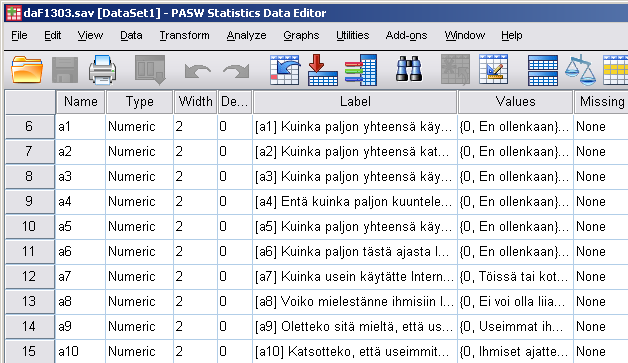This screenshot has height=363, width=628.
Task: Open the Values cell of variable a7
Action: coord(515,276)
